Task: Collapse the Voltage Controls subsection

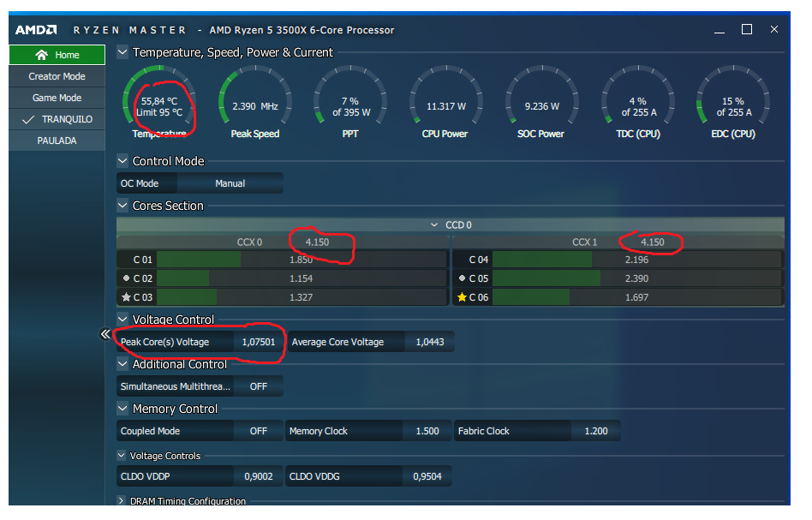Action: tap(122, 456)
